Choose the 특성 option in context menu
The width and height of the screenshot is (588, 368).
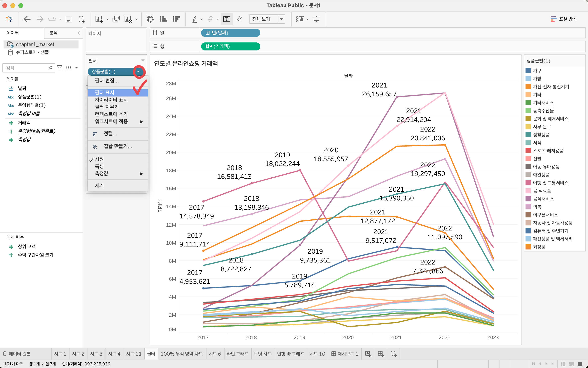(x=99, y=166)
